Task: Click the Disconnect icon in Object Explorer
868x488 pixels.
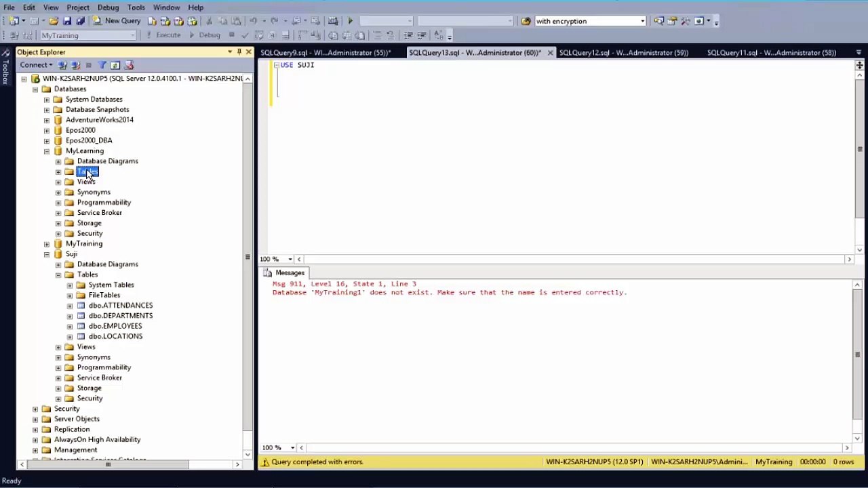Action: point(75,65)
